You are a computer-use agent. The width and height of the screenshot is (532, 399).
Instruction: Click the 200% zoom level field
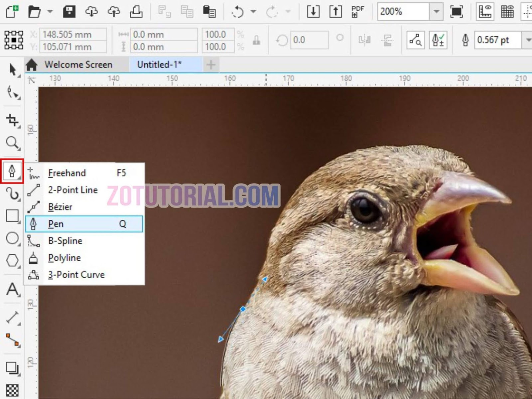coord(403,12)
